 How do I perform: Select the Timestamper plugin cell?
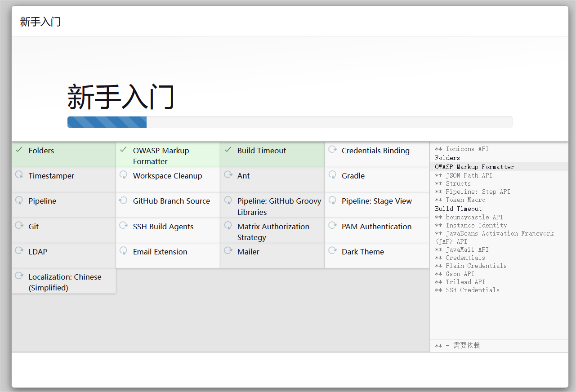pos(64,180)
